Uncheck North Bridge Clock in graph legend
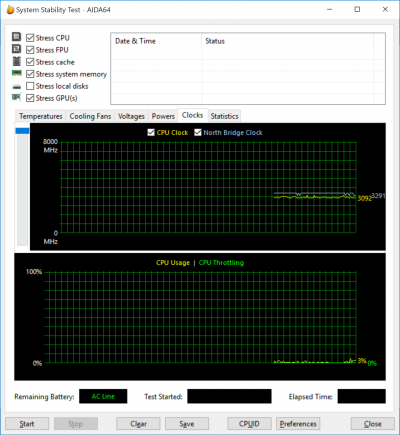 click(x=198, y=133)
